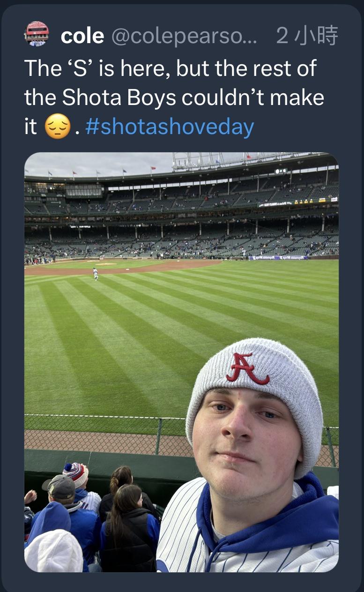Open the #shotashoveday hashtag

tap(170, 127)
